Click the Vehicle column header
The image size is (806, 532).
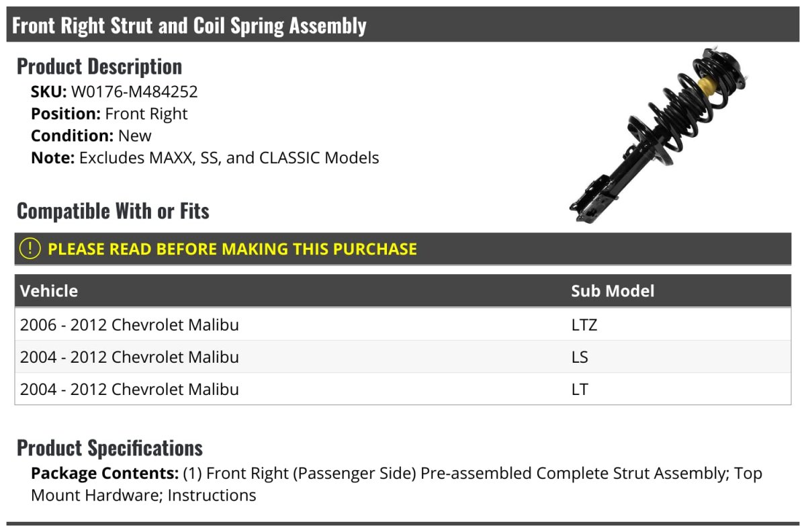[49, 291]
